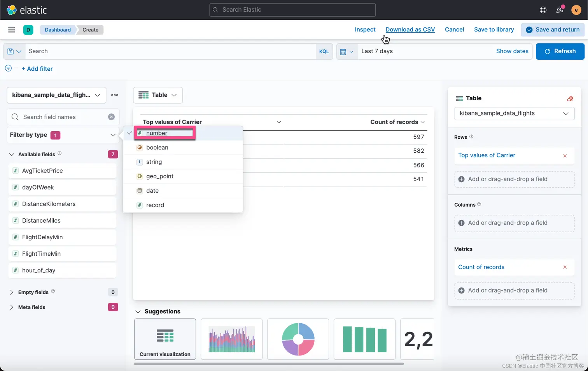Toggle KQL query language

click(x=324, y=51)
